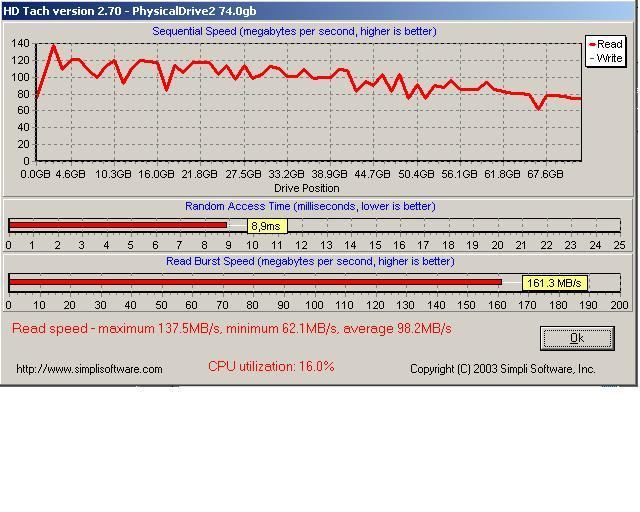Click the Write legend entry

pos(606,58)
